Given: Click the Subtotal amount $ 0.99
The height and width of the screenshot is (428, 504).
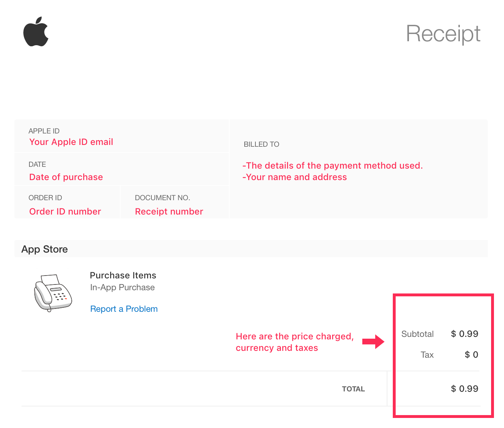Looking at the screenshot, I should [465, 334].
